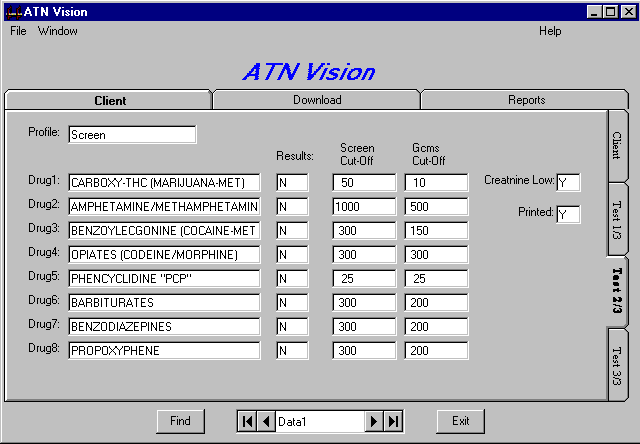Click Drug2 Gcms cut-off field 500
Viewport: 640px width, 444px height.
click(x=436, y=206)
